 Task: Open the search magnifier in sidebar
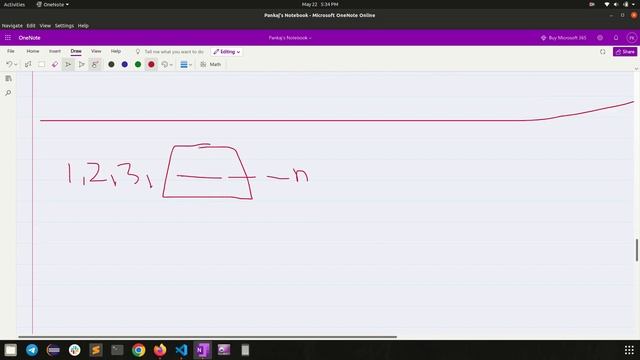click(x=8, y=93)
